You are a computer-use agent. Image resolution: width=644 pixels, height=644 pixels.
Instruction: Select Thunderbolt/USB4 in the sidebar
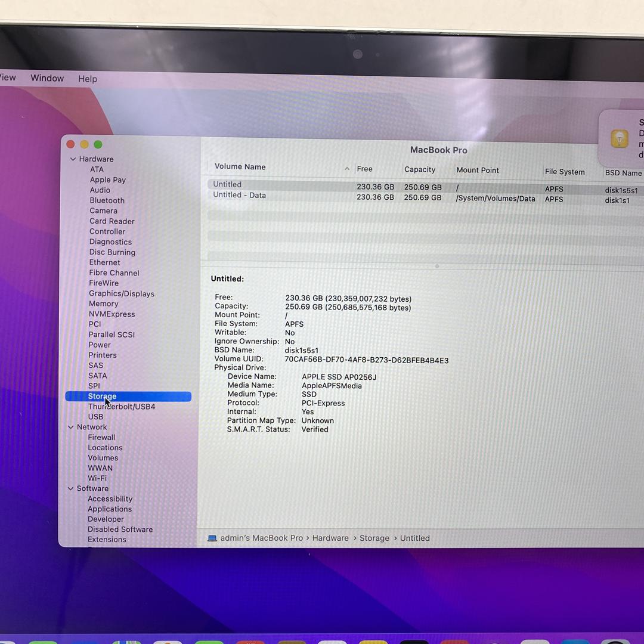pyautogui.click(x=122, y=407)
